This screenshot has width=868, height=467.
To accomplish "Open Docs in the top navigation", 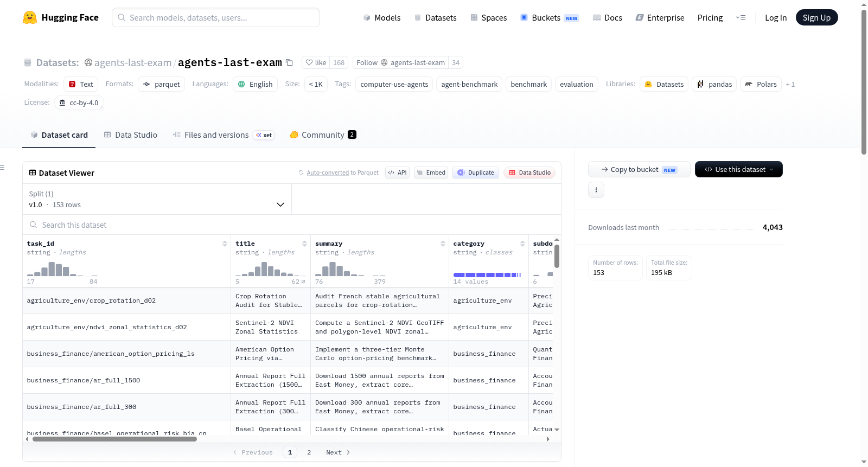I will [607, 17].
